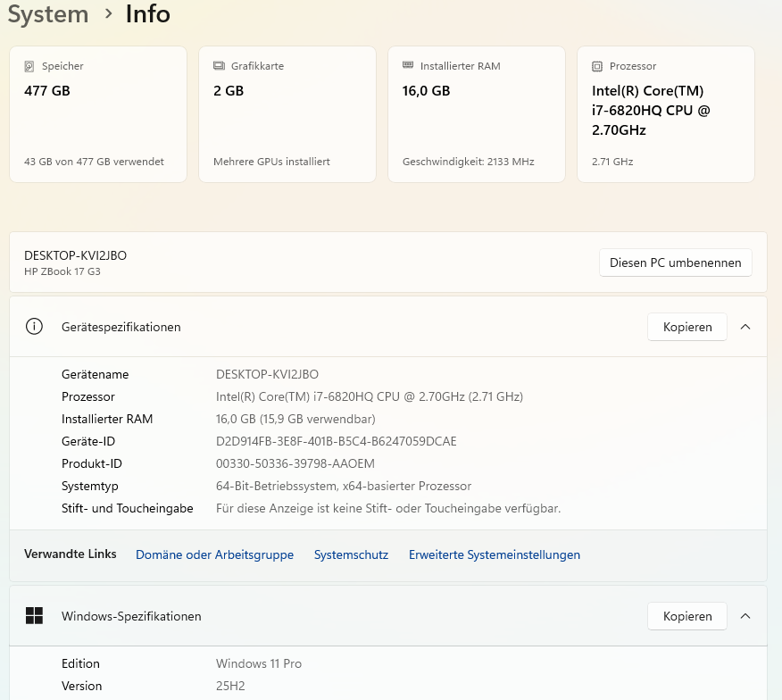This screenshot has height=700, width=782.
Task: Click the text Mehrere GPUs installiert
Action: [271, 162]
